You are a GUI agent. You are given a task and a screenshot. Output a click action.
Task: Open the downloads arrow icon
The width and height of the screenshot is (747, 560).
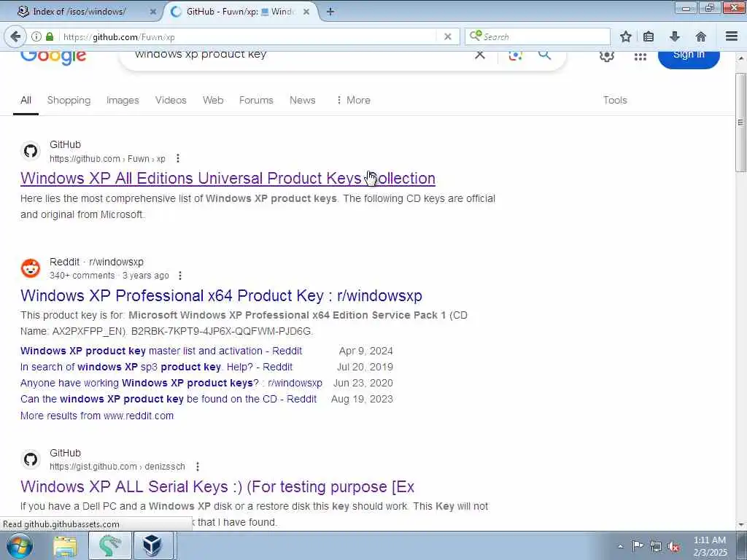[674, 36]
